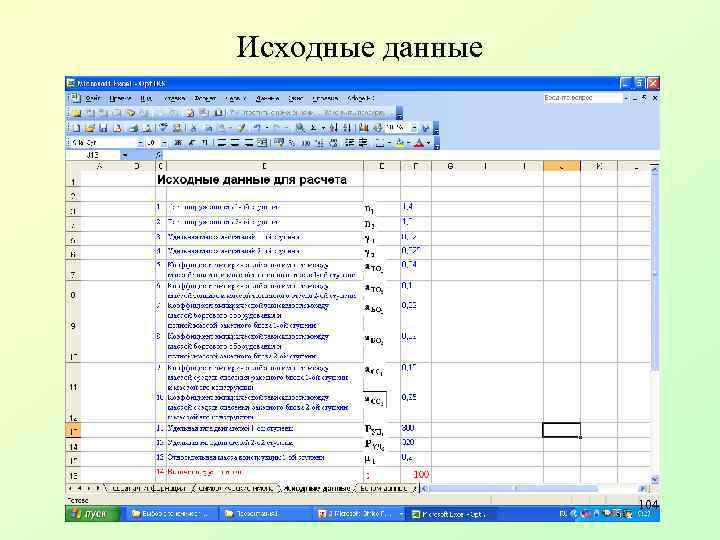Apply percent style icon

click(292, 143)
